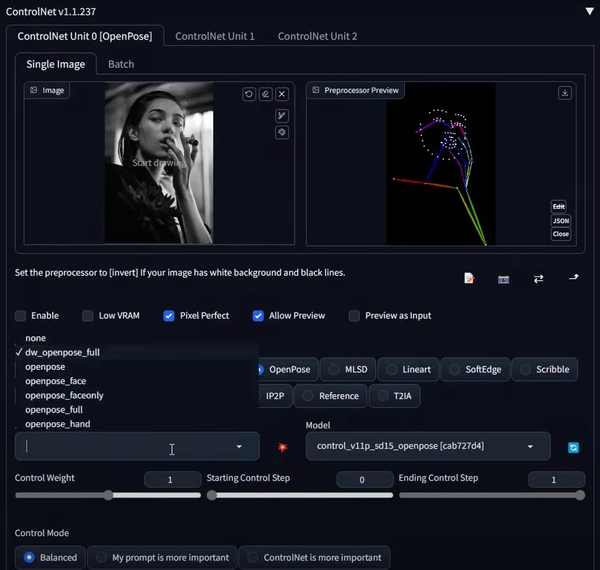The image size is (600, 570).
Task: Click the run preprocessor explosion icon
Action: [x=282, y=447]
